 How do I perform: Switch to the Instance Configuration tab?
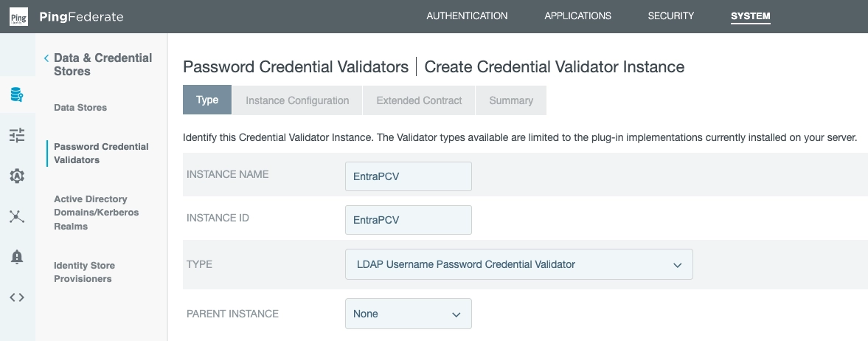[x=297, y=100]
